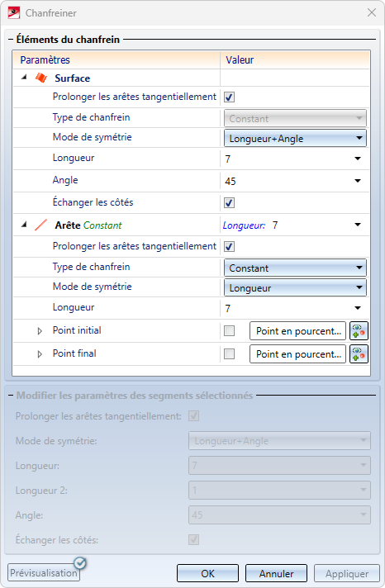Click point picker icon for Point final
This screenshot has width=385, height=588.
[x=359, y=354]
